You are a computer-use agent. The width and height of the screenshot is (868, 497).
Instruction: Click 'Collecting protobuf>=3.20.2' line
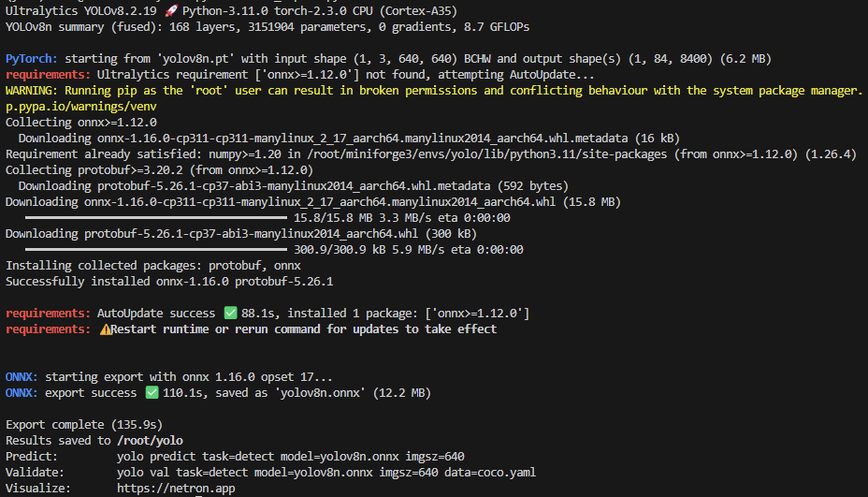click(159, 170)
